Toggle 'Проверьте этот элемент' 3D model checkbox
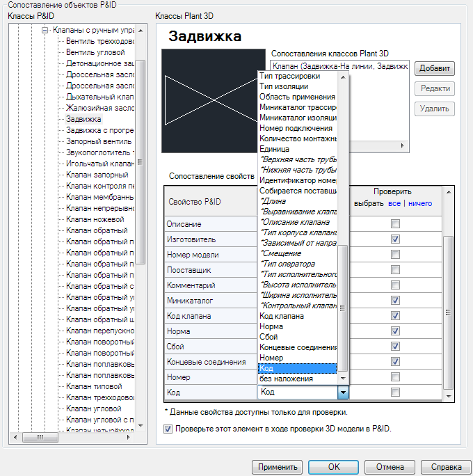 click(x=168, y=429)
